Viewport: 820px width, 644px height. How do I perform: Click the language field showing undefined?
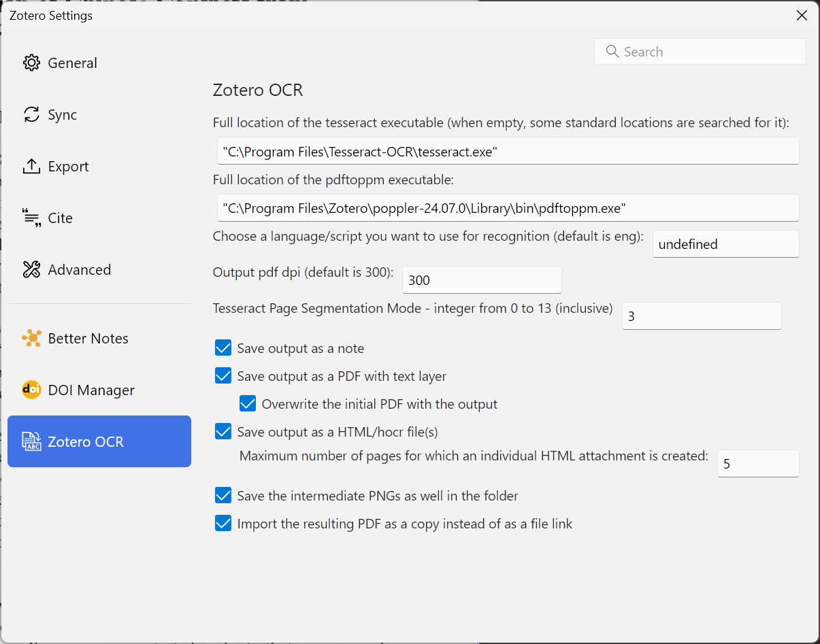726,244
